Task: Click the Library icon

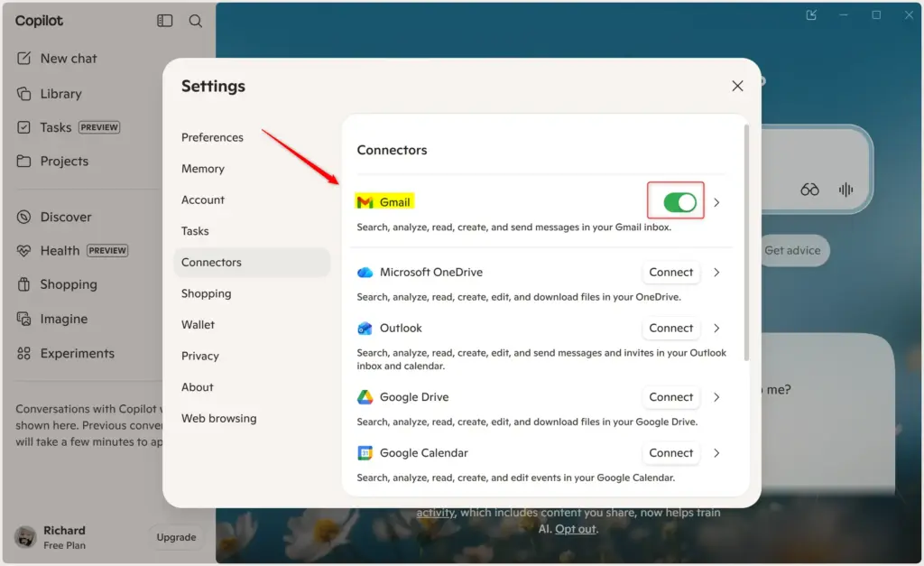Action: [23, 94]
